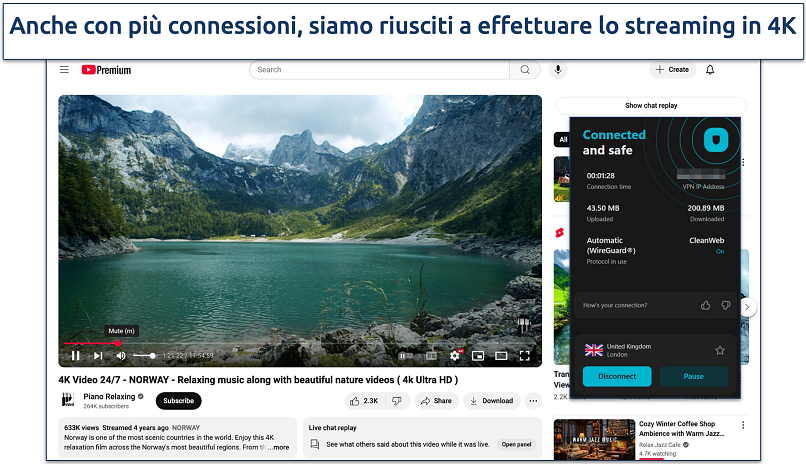Open the notifications bell
Viewport: 806px width, 464px height.
(x=710, y=70)
